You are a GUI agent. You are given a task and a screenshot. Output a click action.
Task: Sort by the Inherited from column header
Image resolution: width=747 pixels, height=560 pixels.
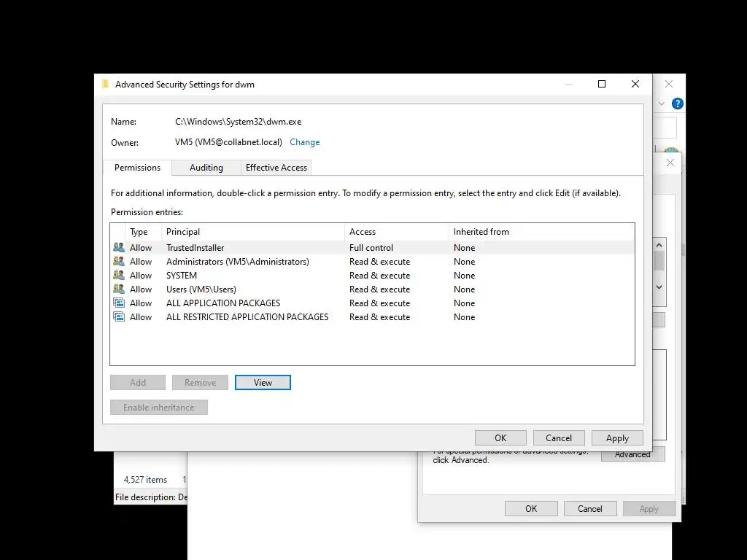coord(542,232)
